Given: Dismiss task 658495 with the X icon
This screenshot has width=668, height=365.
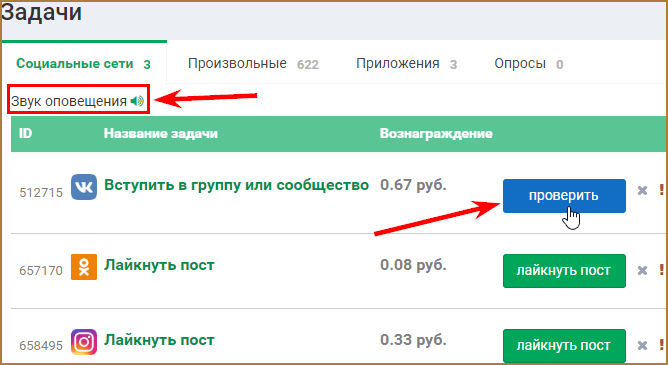Looking at the screenshot, I should point(642,345).
